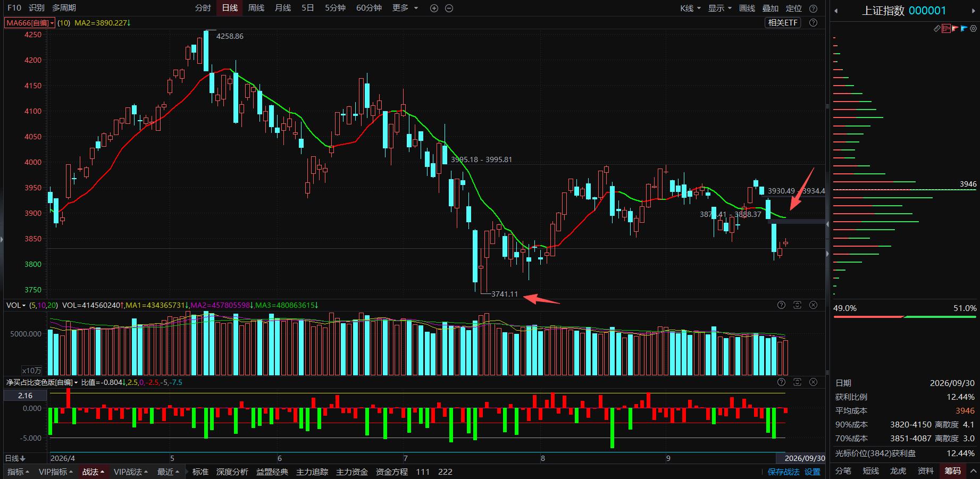Open chip distribution settings gear
The image size is (980, 479).
[973, 28]
